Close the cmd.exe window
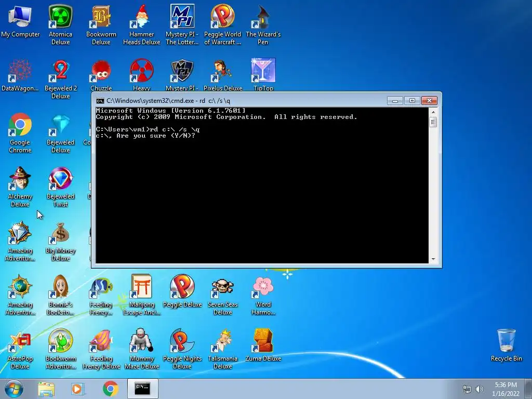This screenshot has height=399, width=532. (429, 101)
